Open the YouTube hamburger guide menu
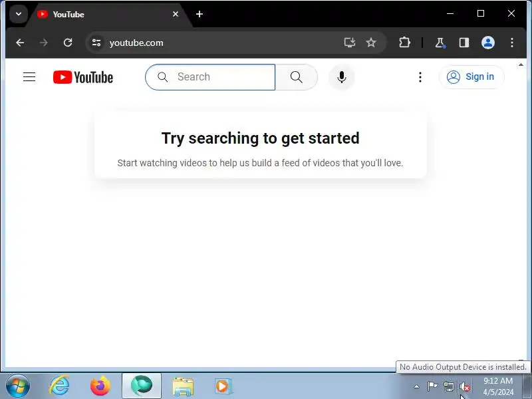The width and height of the screenshot is (532, 399). coord(29,77)
